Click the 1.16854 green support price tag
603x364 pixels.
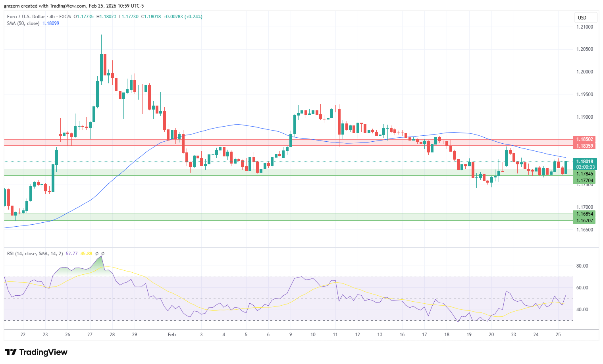[x=585, y=214]
